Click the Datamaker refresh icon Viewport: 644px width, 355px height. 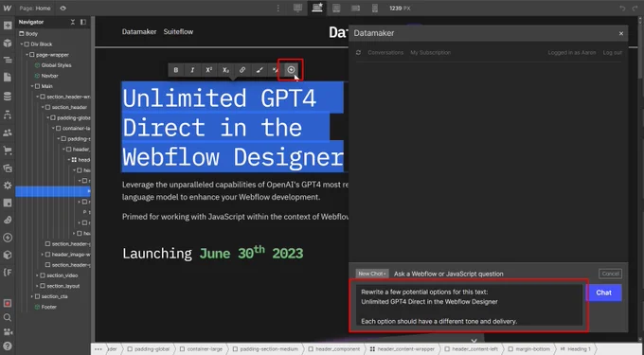click(359, 52)
